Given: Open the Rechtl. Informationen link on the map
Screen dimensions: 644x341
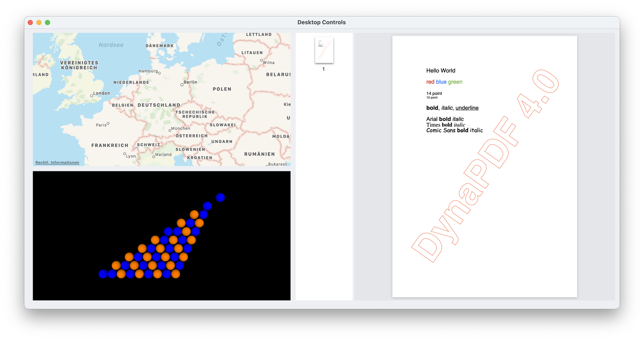Looking at the screenshot, I should pos(57,163).
